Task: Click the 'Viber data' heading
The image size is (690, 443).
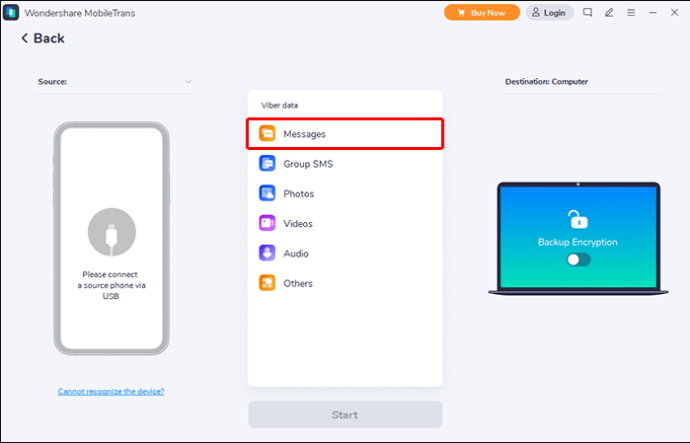Action: tap(279, 105)
